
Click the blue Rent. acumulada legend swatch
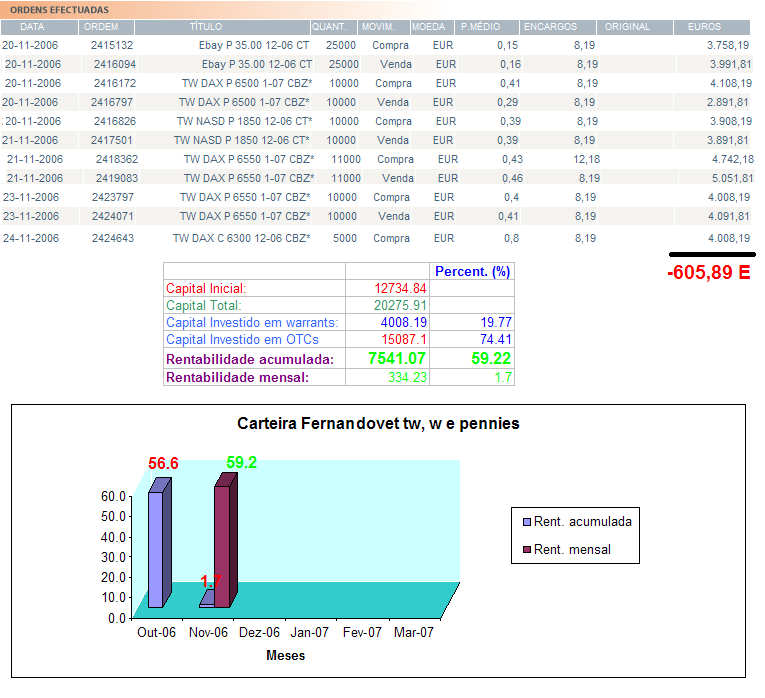527,521
